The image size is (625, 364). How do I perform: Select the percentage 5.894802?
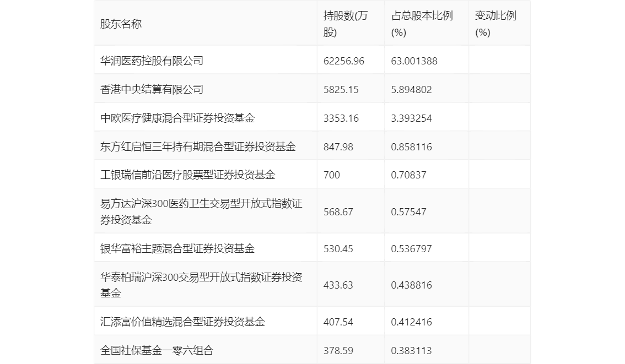click(x=411, y=90)
